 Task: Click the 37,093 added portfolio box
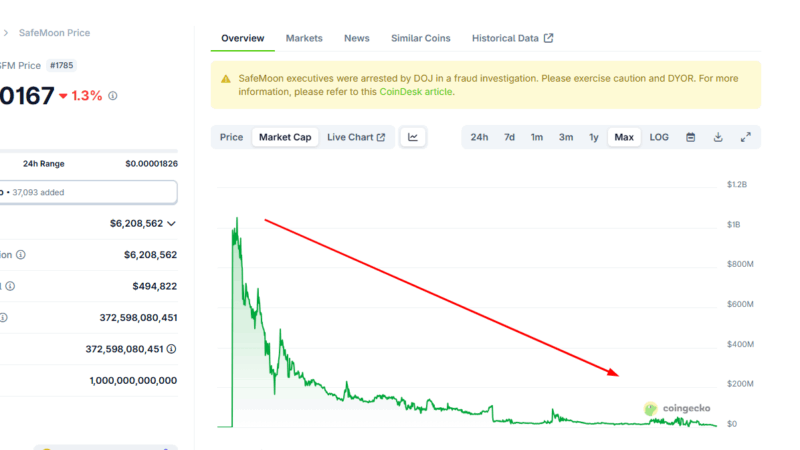[x=89, y=192]
